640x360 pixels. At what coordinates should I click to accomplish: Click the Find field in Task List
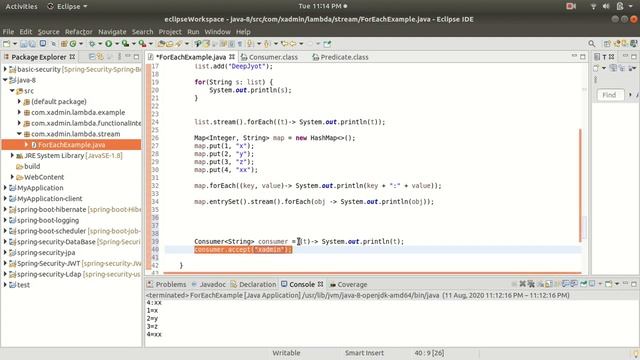(x=611, y=95)
